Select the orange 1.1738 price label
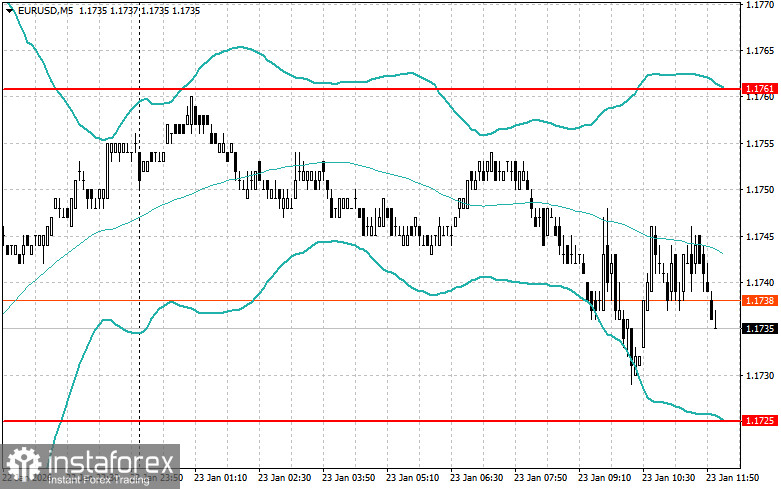Image resolution: width=781 pixels, height=489 pixels. pyautogui.click(x=760, y=301)
